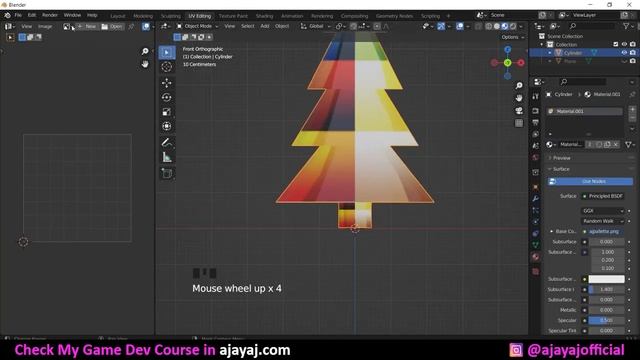Toggle camera view icon in viewport
640x360 pixels.
[519, 111]
